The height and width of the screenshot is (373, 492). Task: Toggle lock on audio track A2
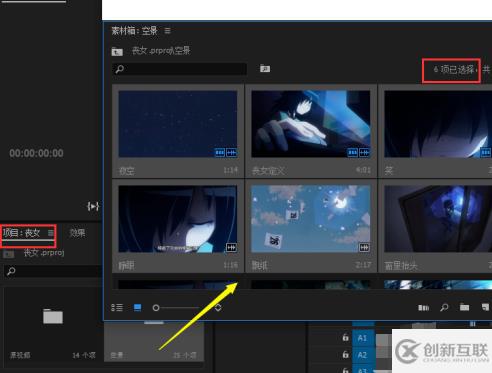(x=345, y=354)
